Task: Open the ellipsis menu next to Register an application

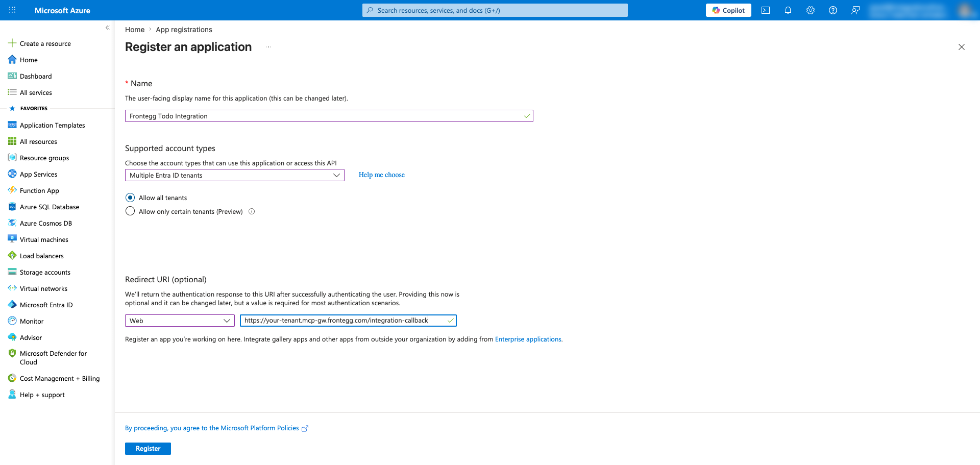Action: (268, 47)
